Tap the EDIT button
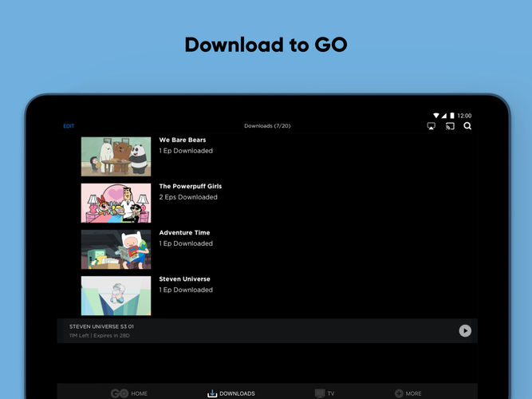This screenshot has width=532, height=399. coord(69,126)
